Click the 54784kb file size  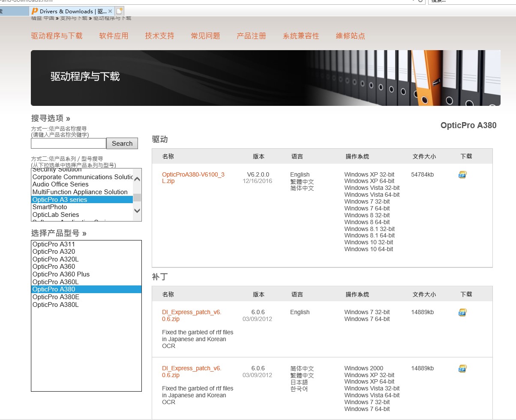(x=422, y=174)
